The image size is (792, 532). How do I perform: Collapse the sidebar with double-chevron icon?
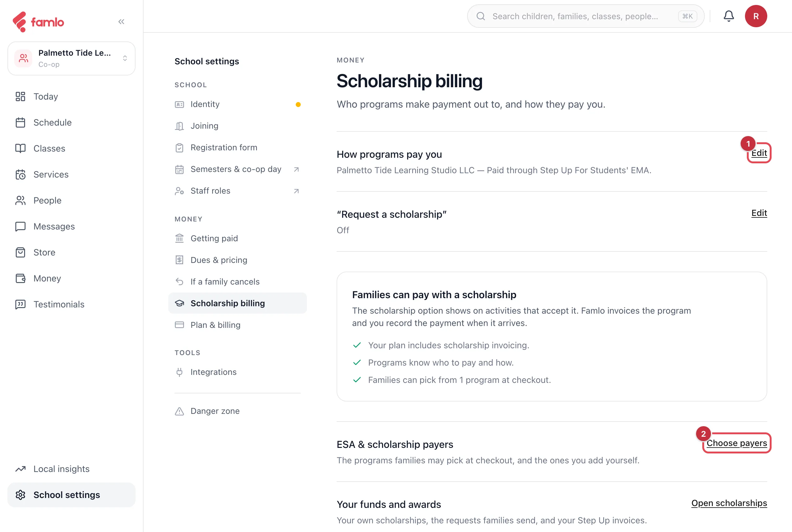pos(121,22)
